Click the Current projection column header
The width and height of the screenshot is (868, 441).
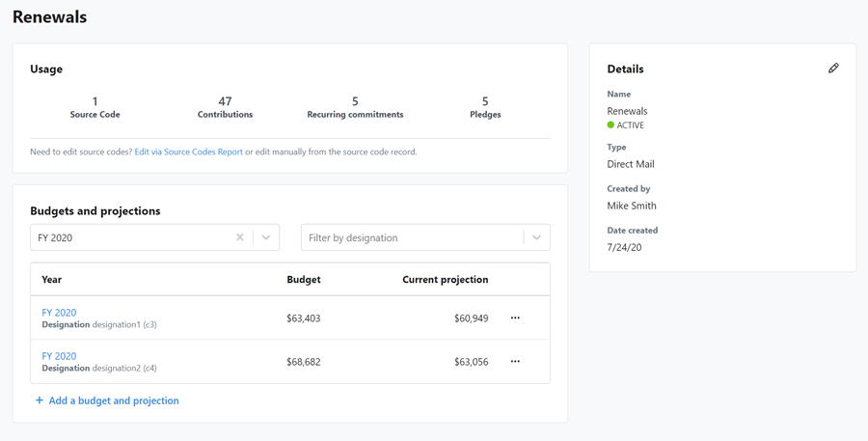pyautogui.click(x=445, y=279)
